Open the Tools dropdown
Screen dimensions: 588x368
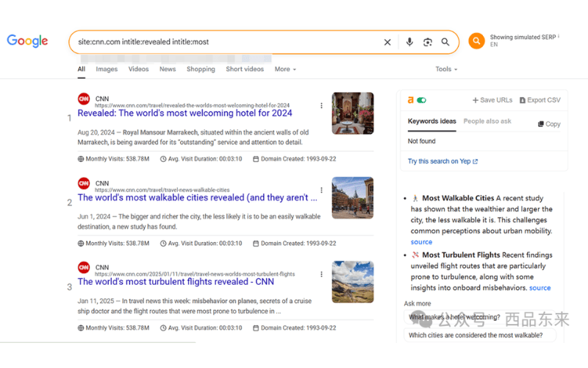point(446,69)
